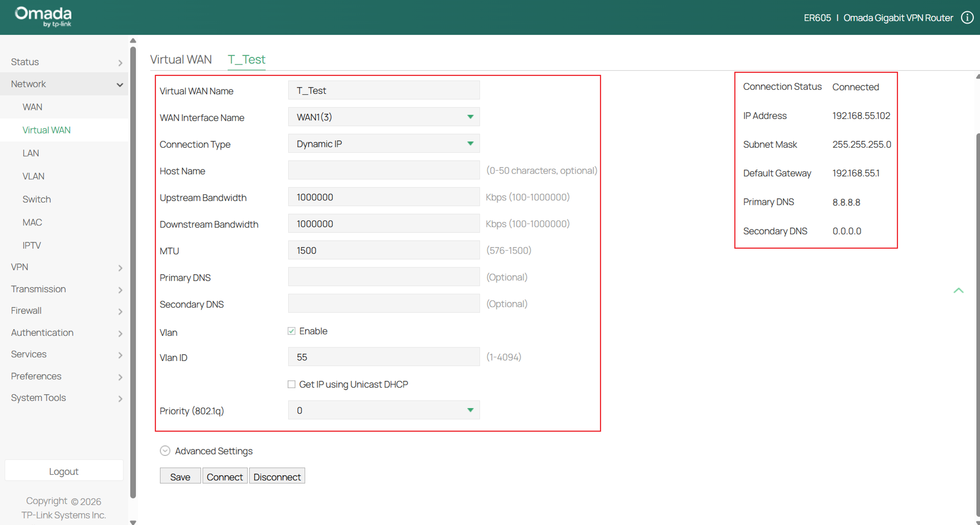Switch to the Virtual WAN tab

[181, 59]
